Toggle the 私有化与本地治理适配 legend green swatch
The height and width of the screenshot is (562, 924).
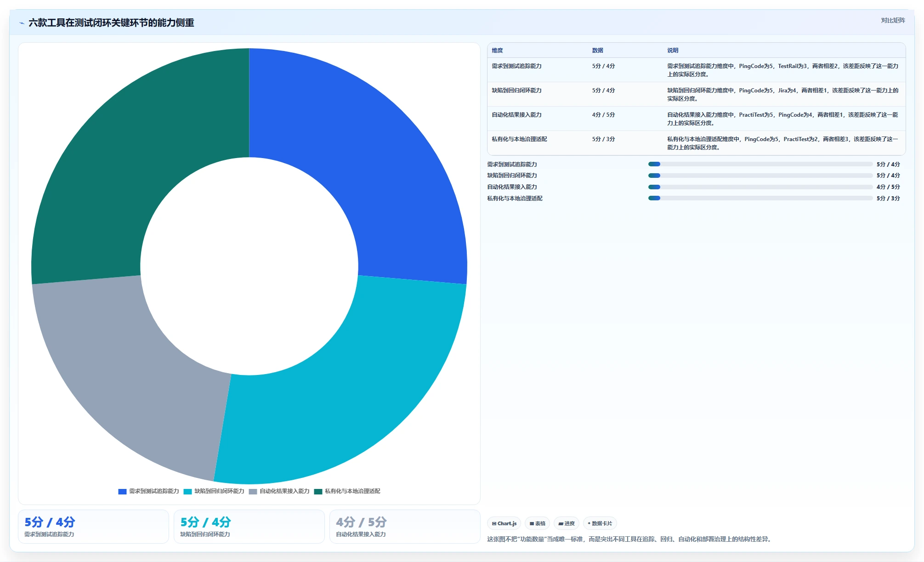pyautogui.click(x=318, y=491)
